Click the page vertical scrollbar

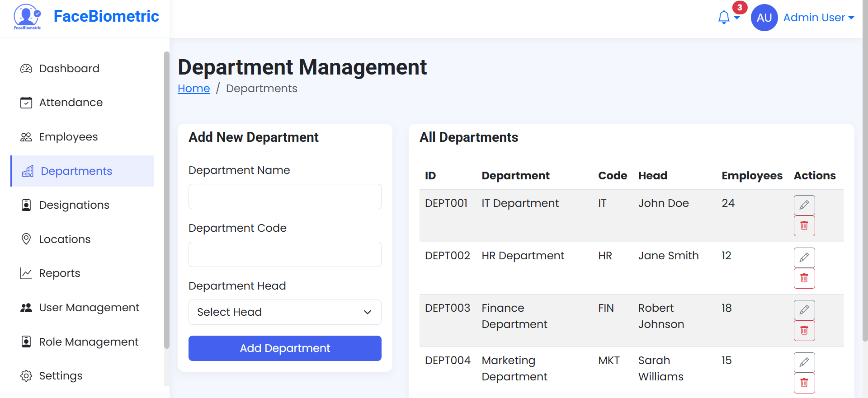tap(865, 170)
